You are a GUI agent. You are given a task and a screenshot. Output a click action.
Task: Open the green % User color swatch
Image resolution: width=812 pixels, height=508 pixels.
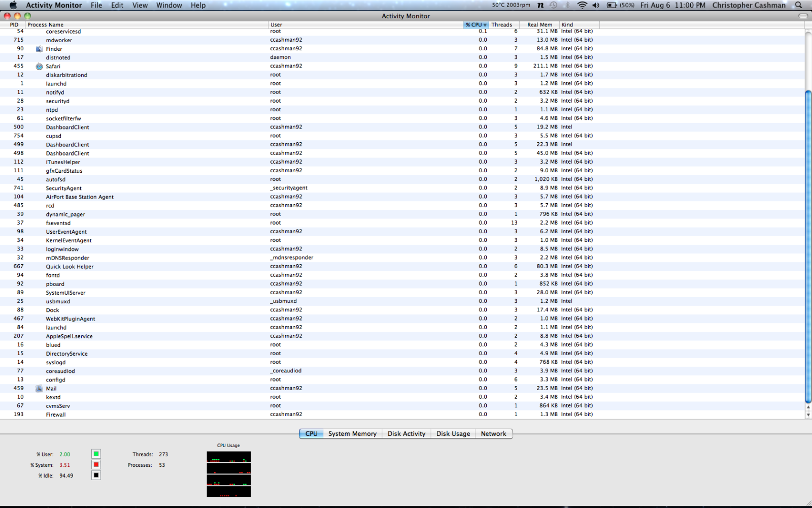pos(96,454)
